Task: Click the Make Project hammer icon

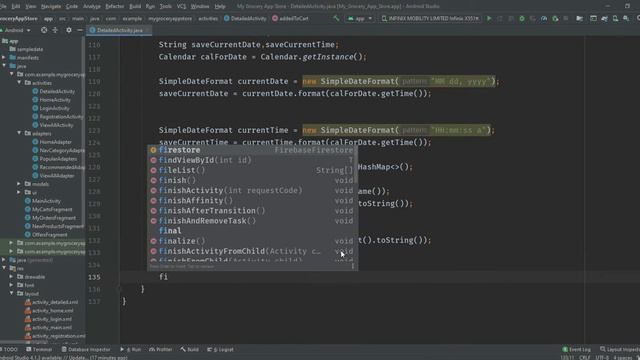Action: click(336, 18)
